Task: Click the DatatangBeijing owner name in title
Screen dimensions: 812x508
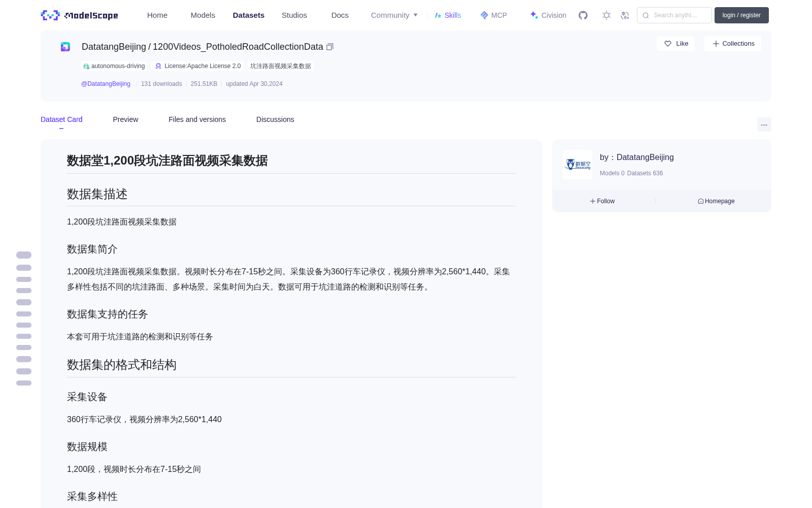Action: pyautogui.click(x=114, y=47)
